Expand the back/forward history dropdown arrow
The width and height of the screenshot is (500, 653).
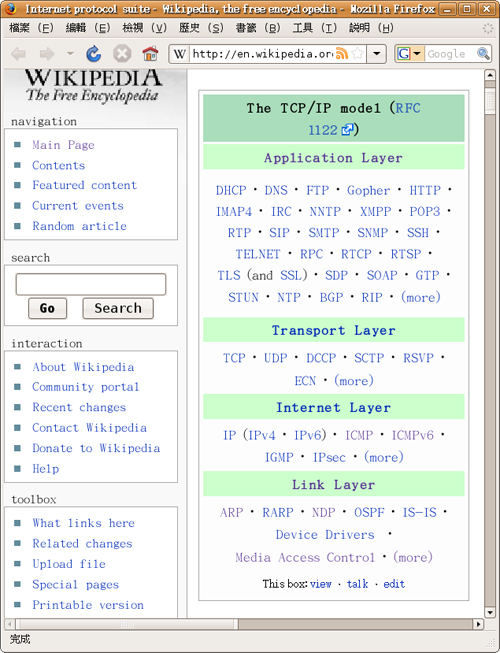click(70, 54)
